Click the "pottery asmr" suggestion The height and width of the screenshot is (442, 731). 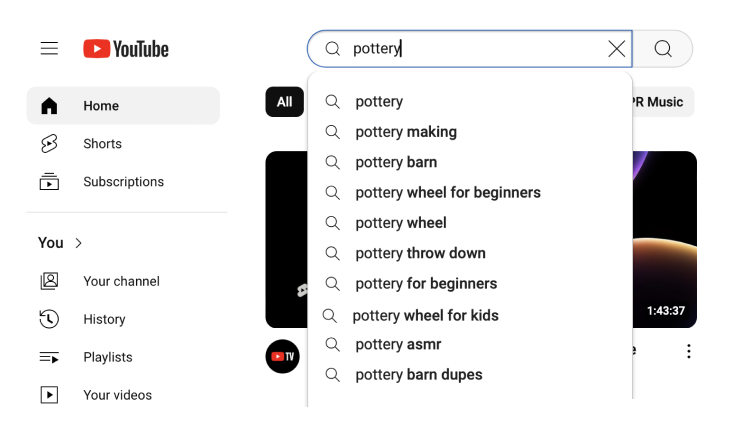click(x=398, y=344)
